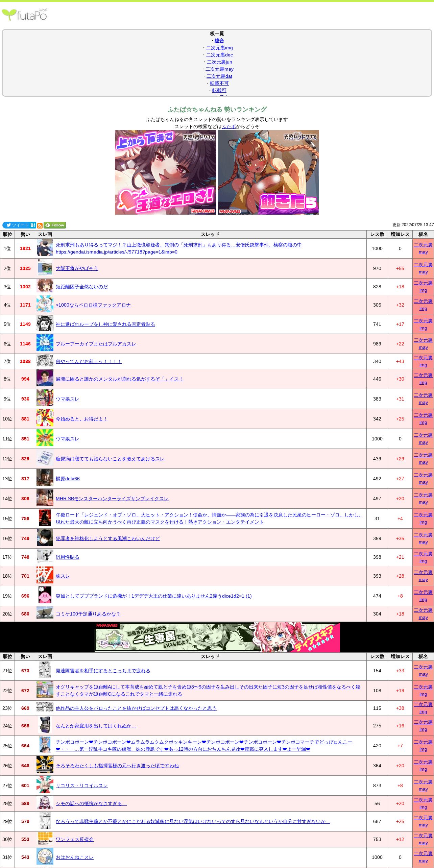The image size is (434, 868).
Task: Open thread 発達障害者を相手にするとこっちまで疲れる
Action: pos(103,671)
